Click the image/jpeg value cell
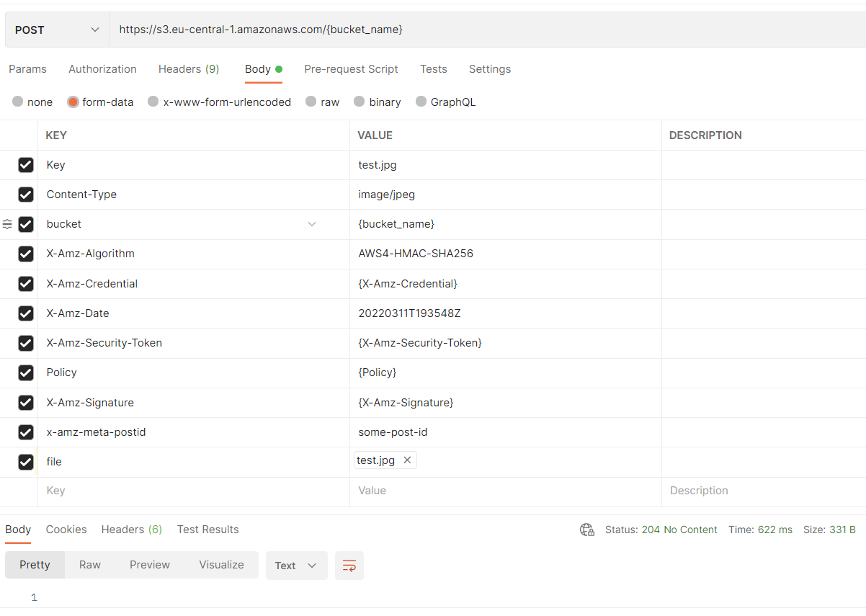This screenshot has width=866, height=616. click(x=505, y=195)
